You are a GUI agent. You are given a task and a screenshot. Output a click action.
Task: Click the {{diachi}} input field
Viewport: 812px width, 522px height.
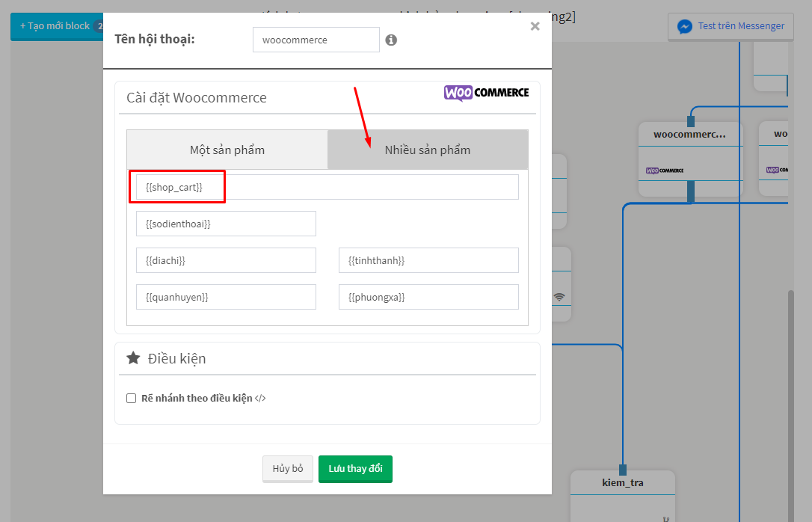(x=226, y=260)
